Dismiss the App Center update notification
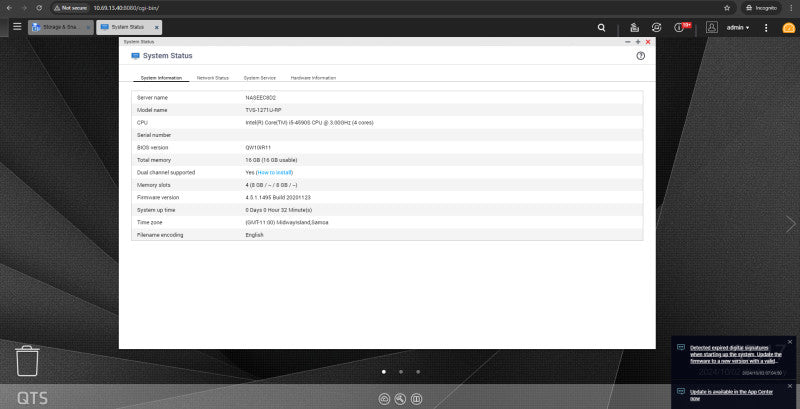The image size is (800, 409). (x=790, y=386)
